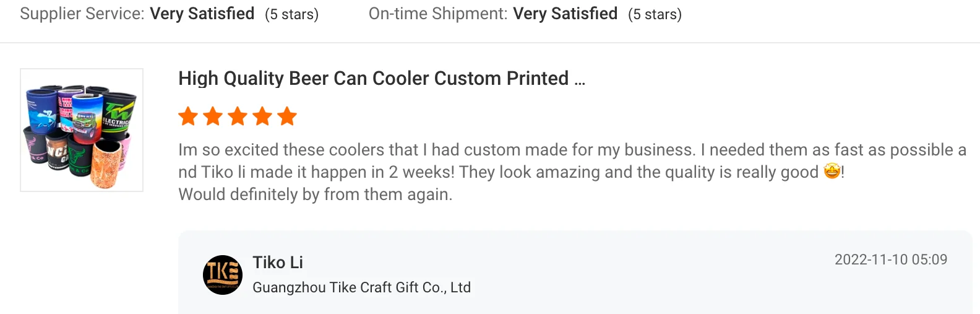Click the fifth orange rating star

tap(287, 116)
